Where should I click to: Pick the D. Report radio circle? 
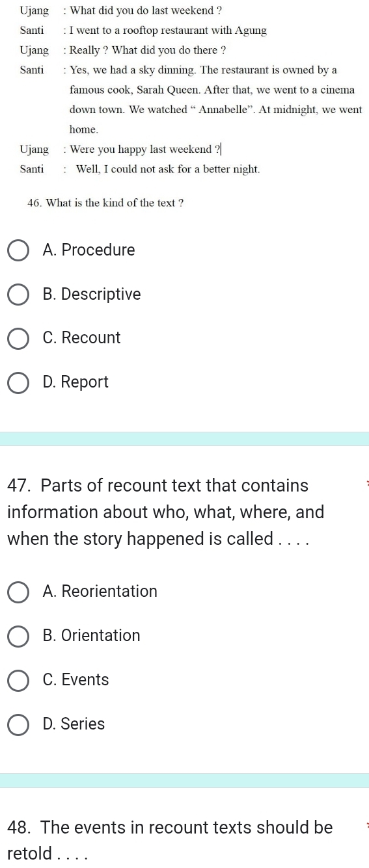tap(18, 382)
